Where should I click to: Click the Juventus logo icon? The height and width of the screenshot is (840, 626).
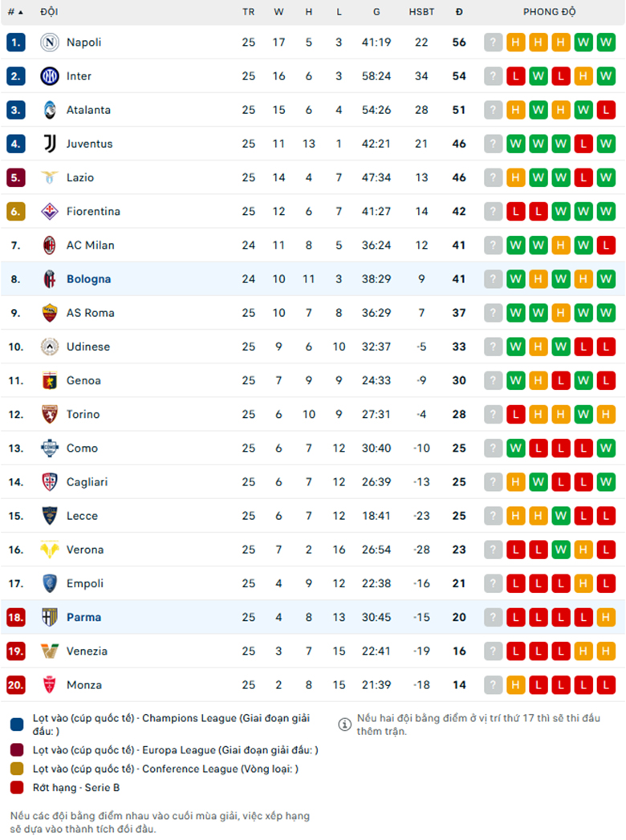(x=49, y=144)
